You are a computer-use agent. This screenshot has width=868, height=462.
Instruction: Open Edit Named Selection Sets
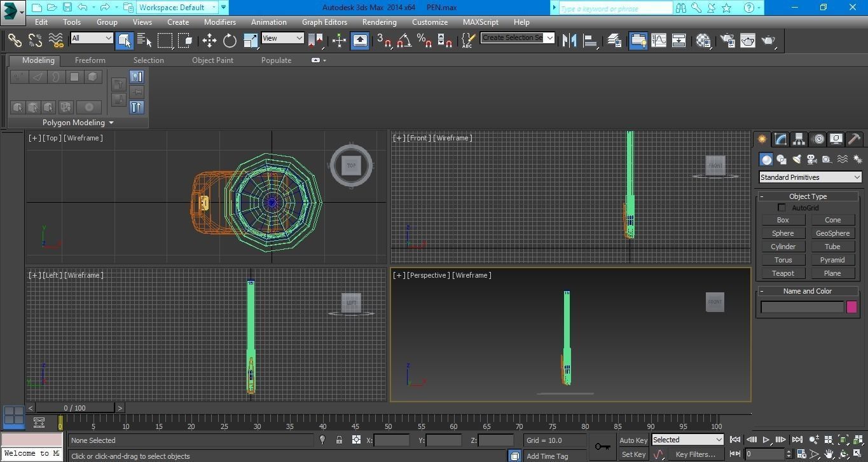point(468,41)
